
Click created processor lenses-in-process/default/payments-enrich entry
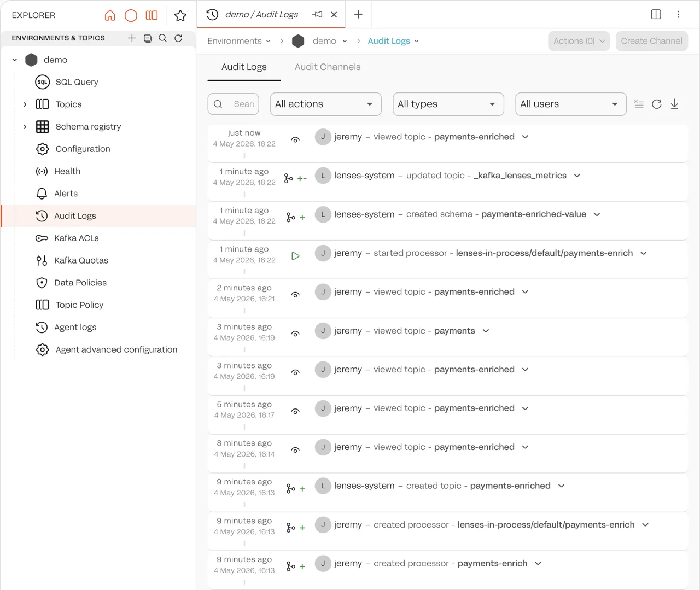point(447,531)
